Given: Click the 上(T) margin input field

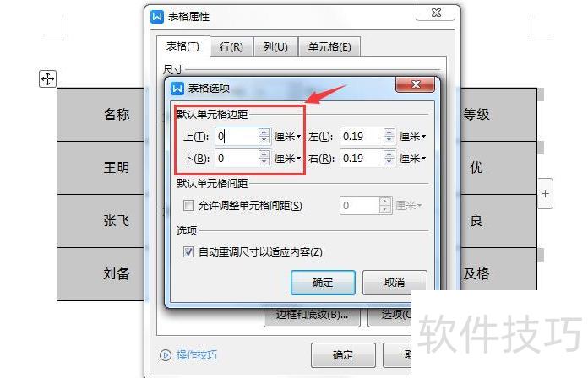Looking at the screenshot, I should tap(237, 137).
